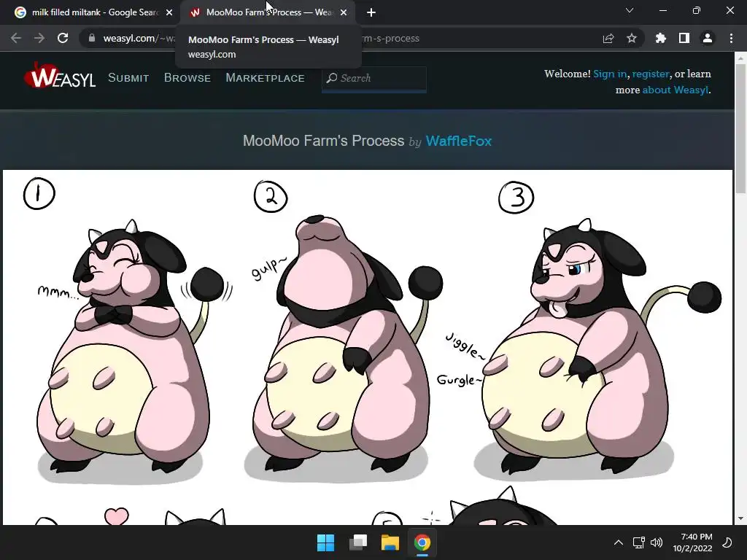Go back with the browser back arrow
747x560 pixels.
tap(16, 38)
